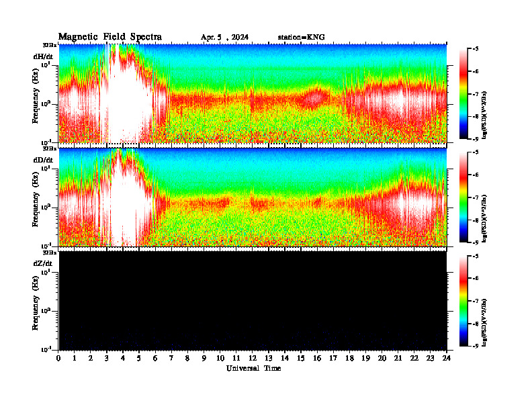532x411 pixels.
Task: Click hour '3' on the time axis
Action: point(107,358)
